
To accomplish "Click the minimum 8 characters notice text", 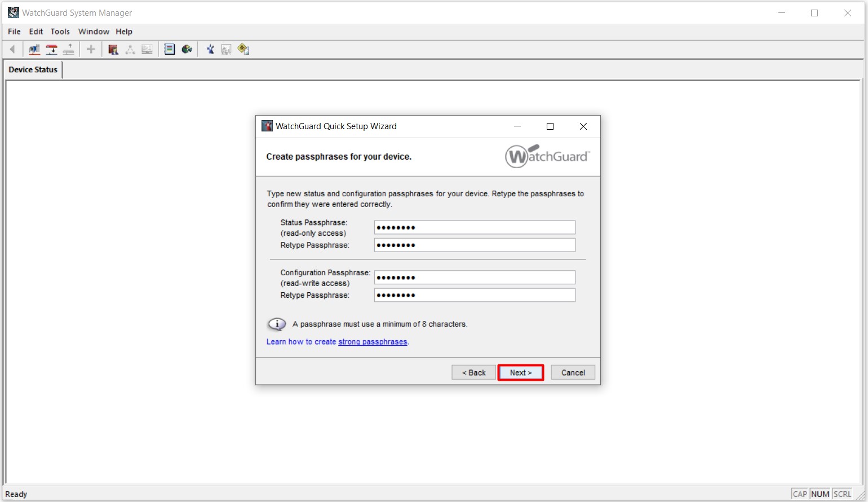I will [x=380, y=324].
